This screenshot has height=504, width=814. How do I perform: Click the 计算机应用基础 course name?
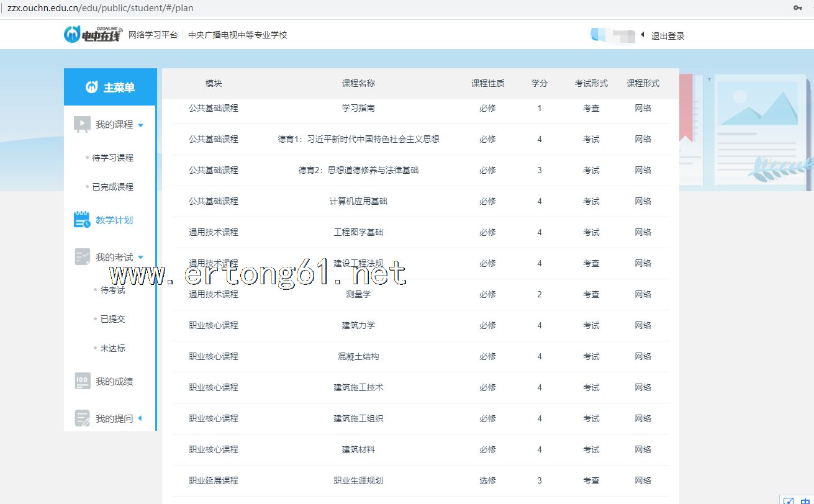click(x=358, y=201)
